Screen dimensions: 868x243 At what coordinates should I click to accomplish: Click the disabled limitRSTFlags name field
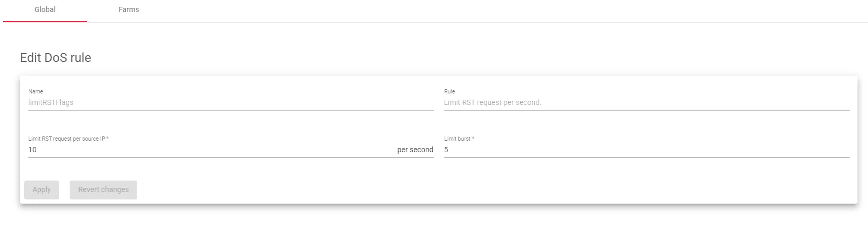[x=230, y=102]
